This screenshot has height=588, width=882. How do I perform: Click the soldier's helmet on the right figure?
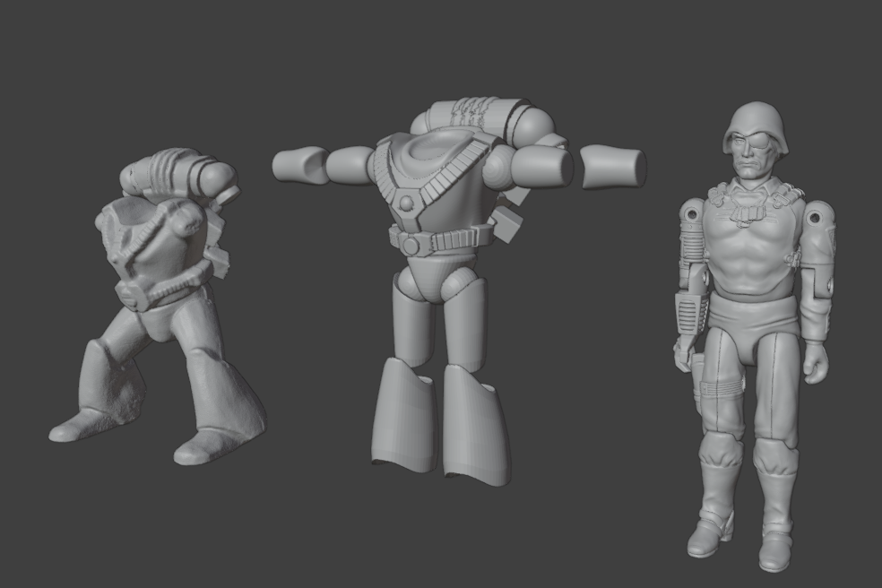click(x=756, y=124)
